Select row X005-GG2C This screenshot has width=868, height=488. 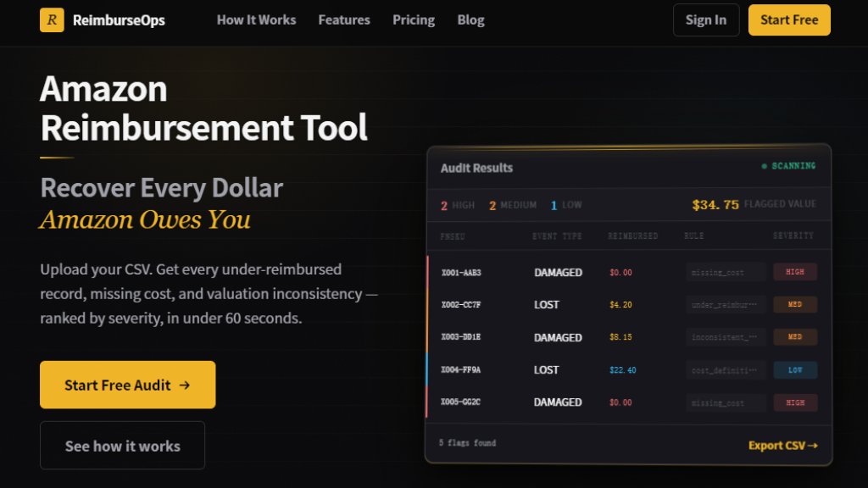pyautogui.click(x=628, y=402)
